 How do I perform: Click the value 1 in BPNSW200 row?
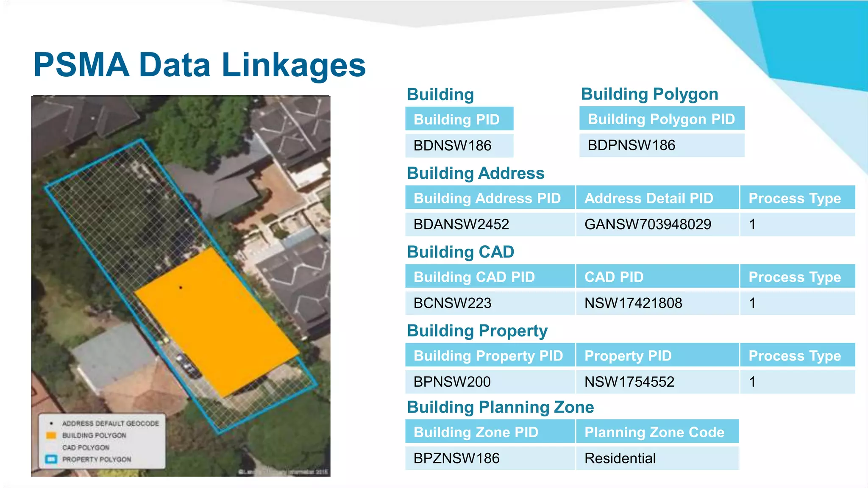(798, 382)
